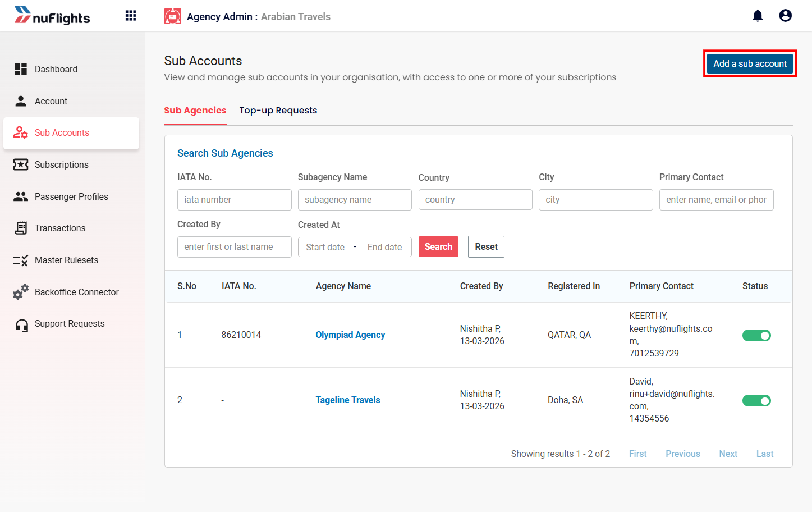Click the IATA number 86210014 cell
The image size is (812, 512).
click(241, 335)
